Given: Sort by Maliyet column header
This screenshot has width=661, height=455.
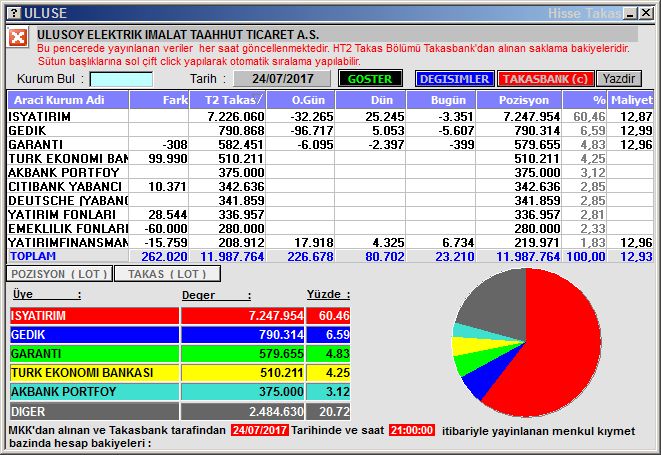Looking at the screenshot, I should (631, 100).
